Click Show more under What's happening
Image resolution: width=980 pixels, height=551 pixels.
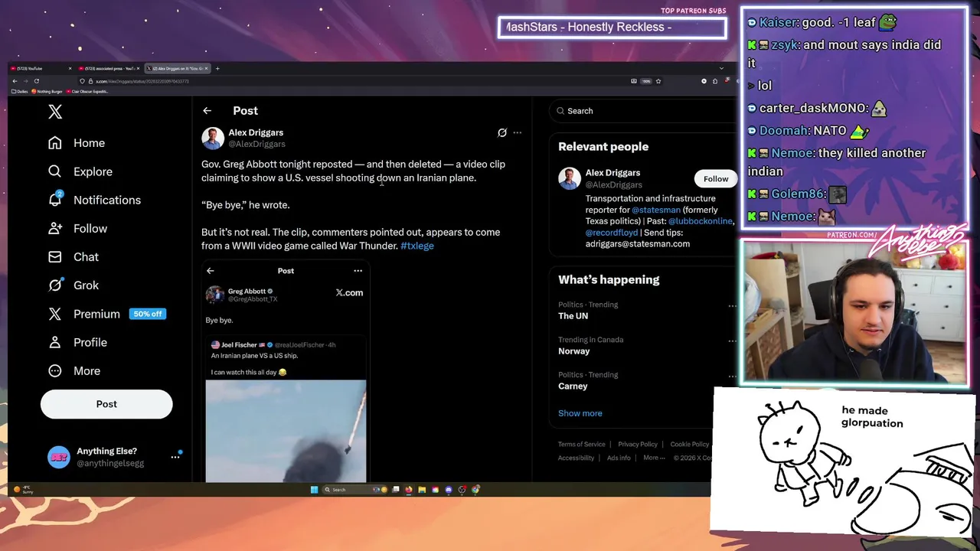580,413
